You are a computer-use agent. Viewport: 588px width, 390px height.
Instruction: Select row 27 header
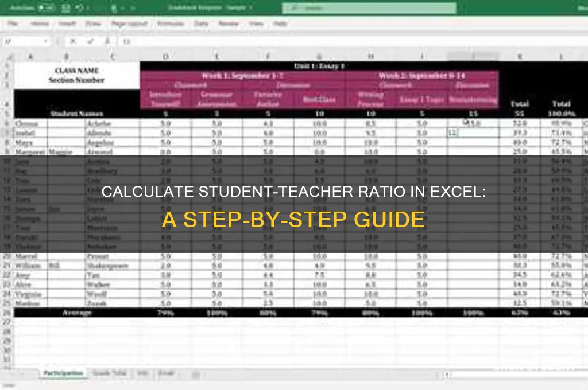click(x=7, y=322)
